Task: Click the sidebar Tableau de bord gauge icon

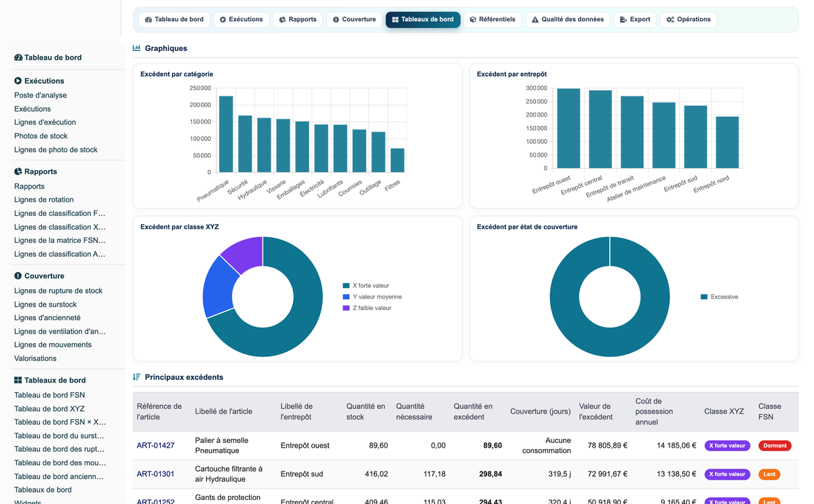Action: tap(18, 58)
